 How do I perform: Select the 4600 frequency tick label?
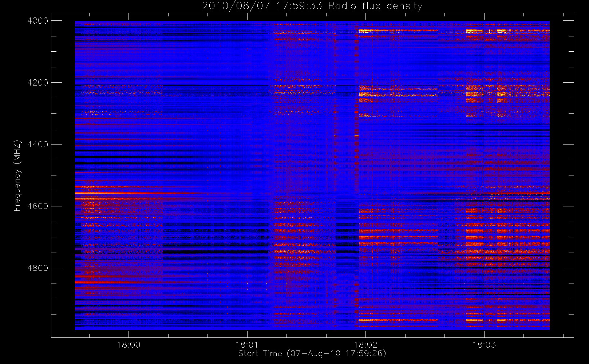(x=38, y=206)
